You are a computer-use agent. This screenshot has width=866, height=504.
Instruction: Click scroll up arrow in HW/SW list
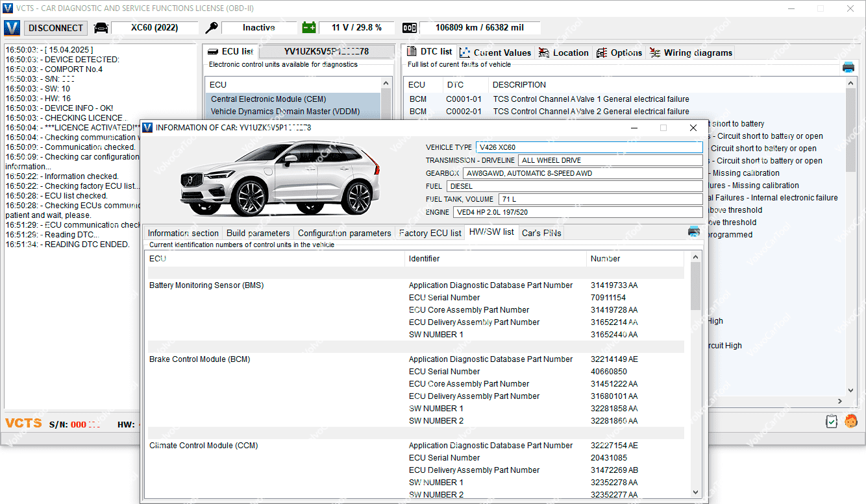tap(695, 258)
